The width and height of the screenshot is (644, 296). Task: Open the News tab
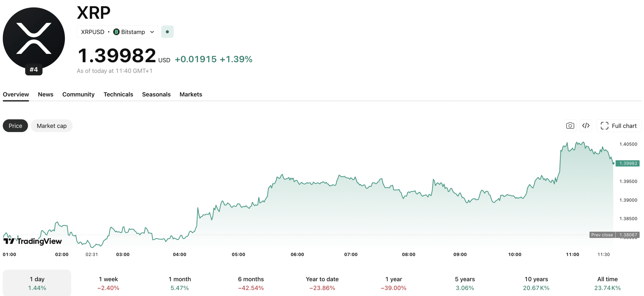[46, 94]
